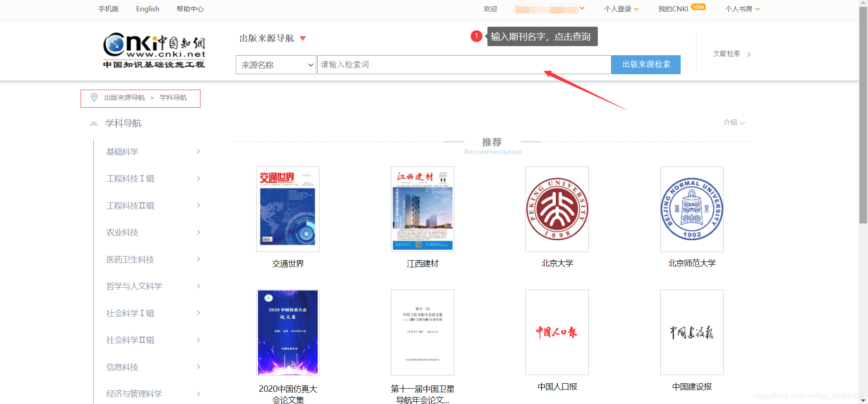The image size is (868, 404).
Task: Select 社会科学Ⅰ辑 category
Action: click(130, 314)
